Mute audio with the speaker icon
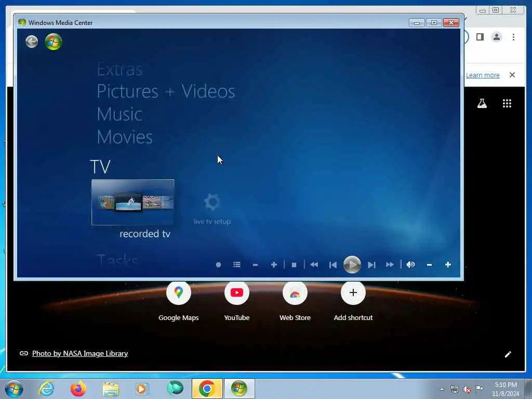The width and height of the screenshot is (532, 399). tap(410, 264)
